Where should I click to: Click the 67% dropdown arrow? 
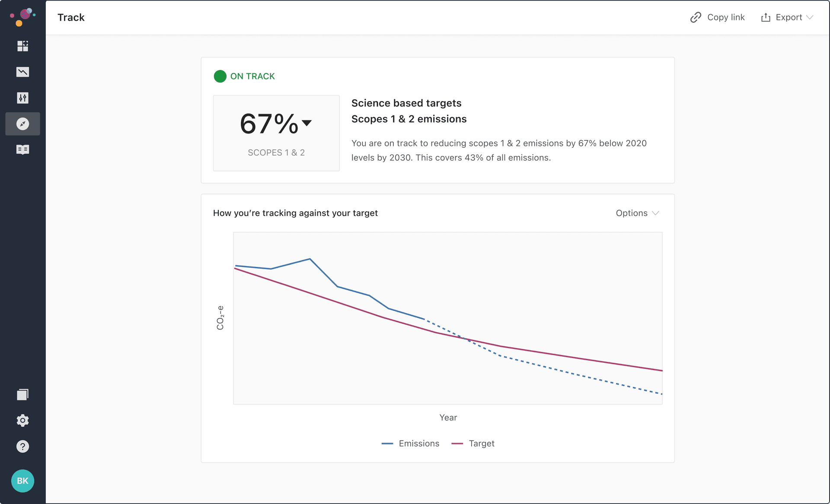coord(307,123)
